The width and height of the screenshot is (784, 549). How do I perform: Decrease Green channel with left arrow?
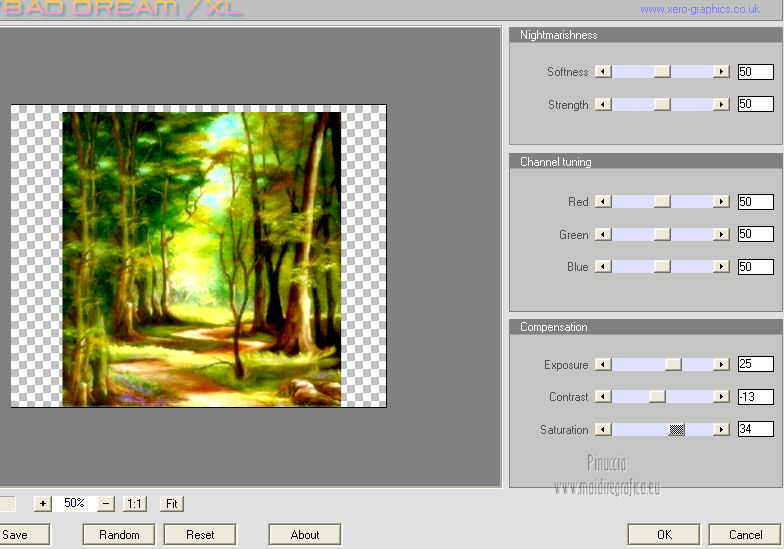603,234
